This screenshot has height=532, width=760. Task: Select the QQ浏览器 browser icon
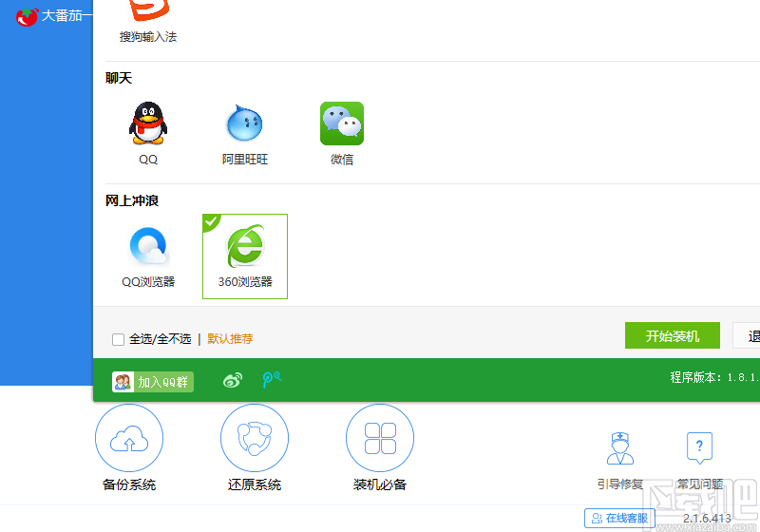(148, 247)
